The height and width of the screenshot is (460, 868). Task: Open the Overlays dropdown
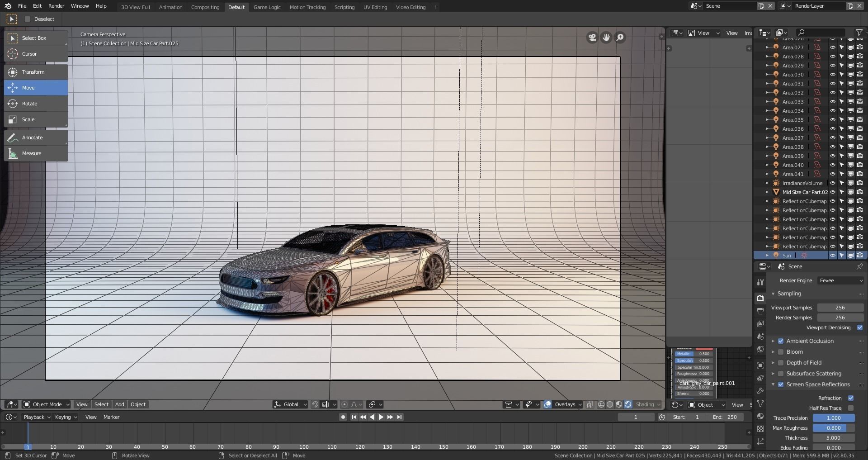(568, 404)
